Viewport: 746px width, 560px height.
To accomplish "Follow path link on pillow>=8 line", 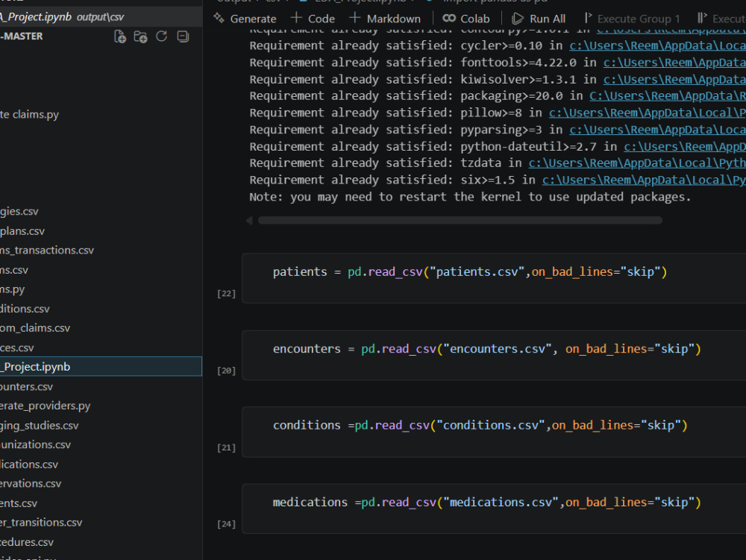I will (647, 113).
